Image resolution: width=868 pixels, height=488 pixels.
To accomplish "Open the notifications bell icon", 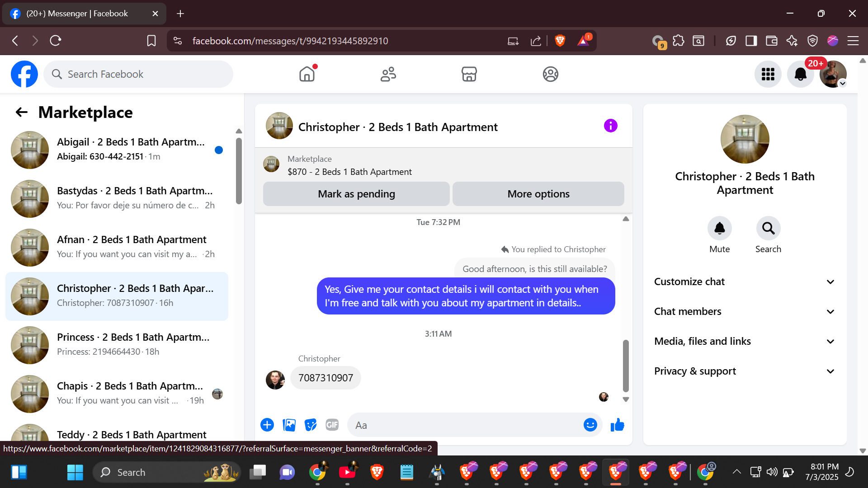I will 800,74.
